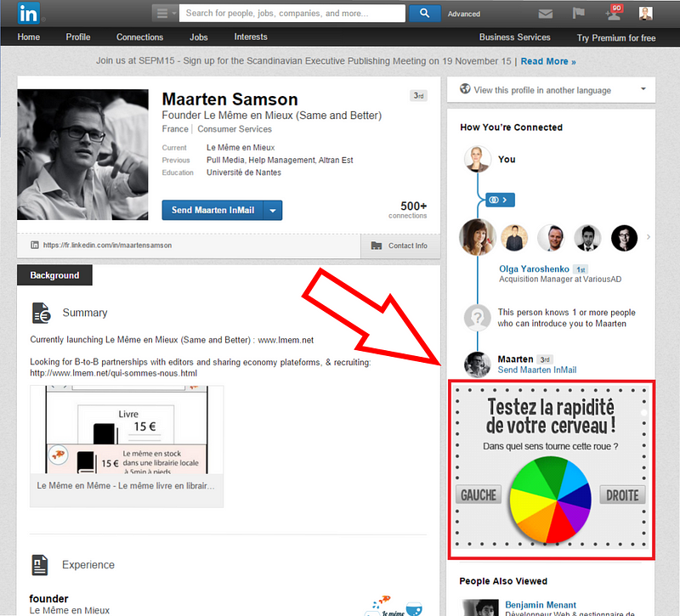Open add connections icon with 90 badge
680x616 pixels.
614,13
